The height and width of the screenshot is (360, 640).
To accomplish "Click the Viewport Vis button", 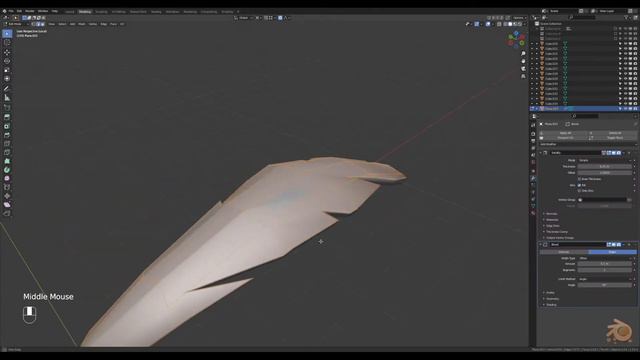I will tap(564, 138).
